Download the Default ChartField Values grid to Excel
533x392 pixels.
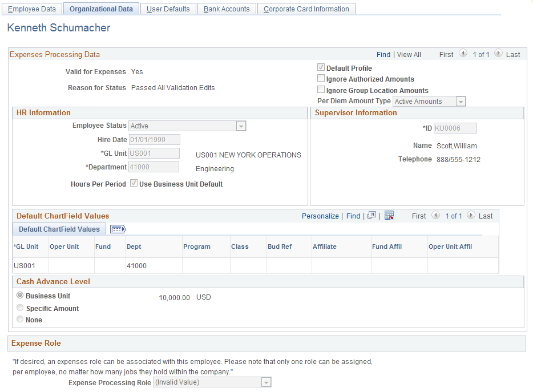(x=389, y=215)
